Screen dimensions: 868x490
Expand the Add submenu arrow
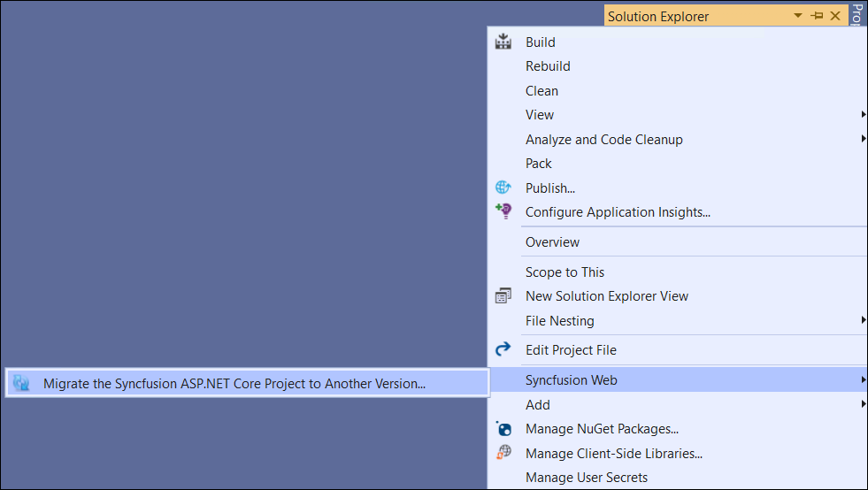click(x=863, y=404)
